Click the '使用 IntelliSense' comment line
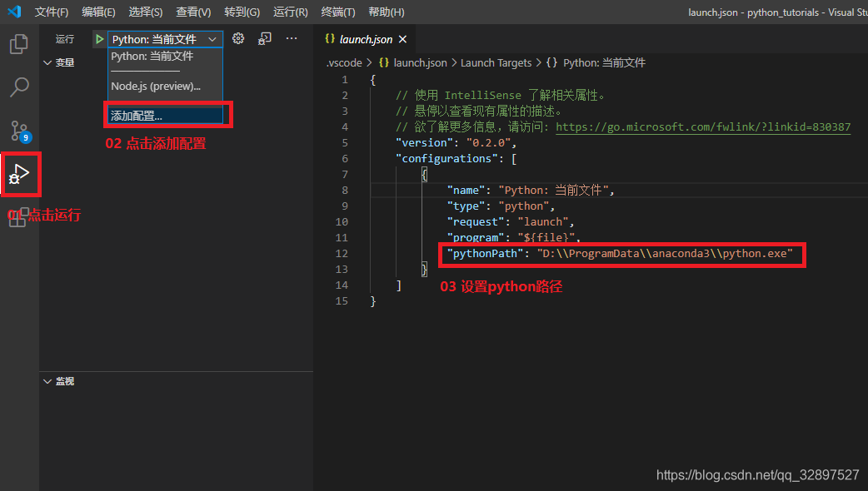868x491 pixels. [501, 95]
